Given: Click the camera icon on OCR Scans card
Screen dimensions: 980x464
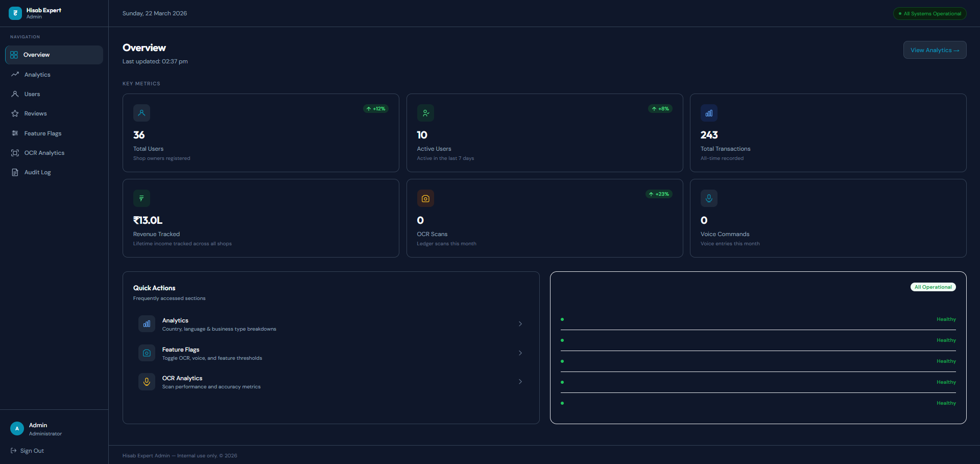Looking at the screenshot, I should pos(425,198).
